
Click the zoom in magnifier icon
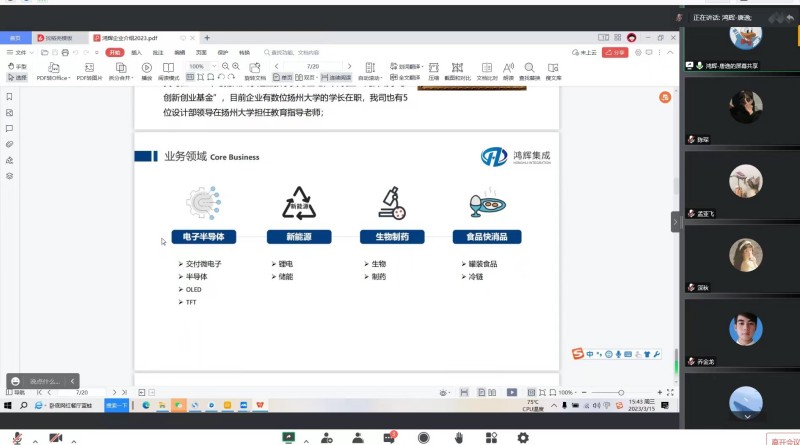click(235, 66)
